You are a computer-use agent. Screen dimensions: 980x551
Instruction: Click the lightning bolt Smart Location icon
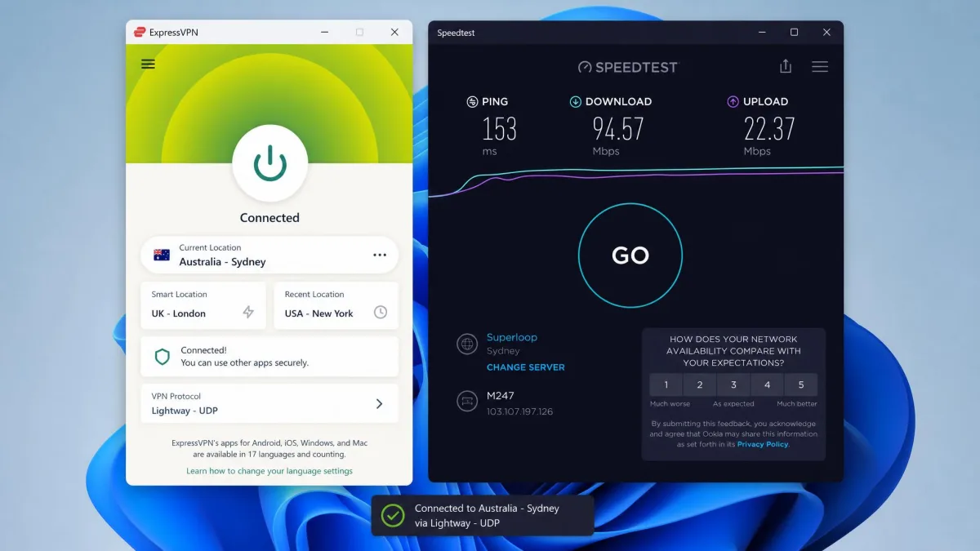[248, 313]
